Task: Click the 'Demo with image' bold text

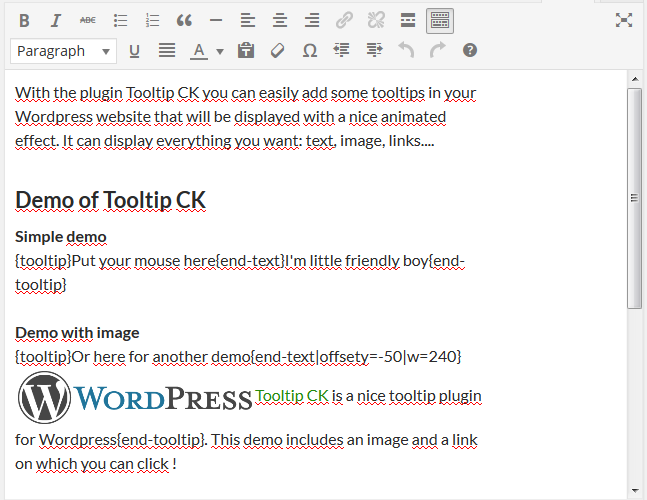Action: pos(77,333)
